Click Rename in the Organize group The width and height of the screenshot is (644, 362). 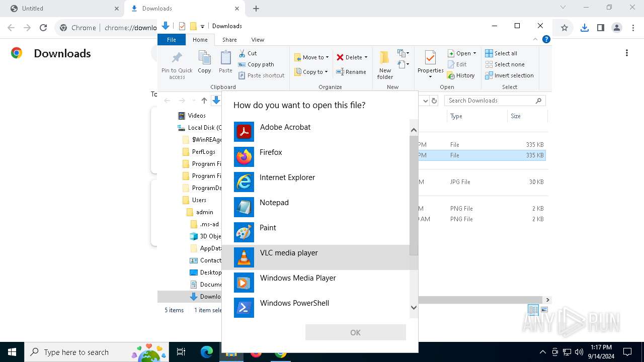click(351, 72)
